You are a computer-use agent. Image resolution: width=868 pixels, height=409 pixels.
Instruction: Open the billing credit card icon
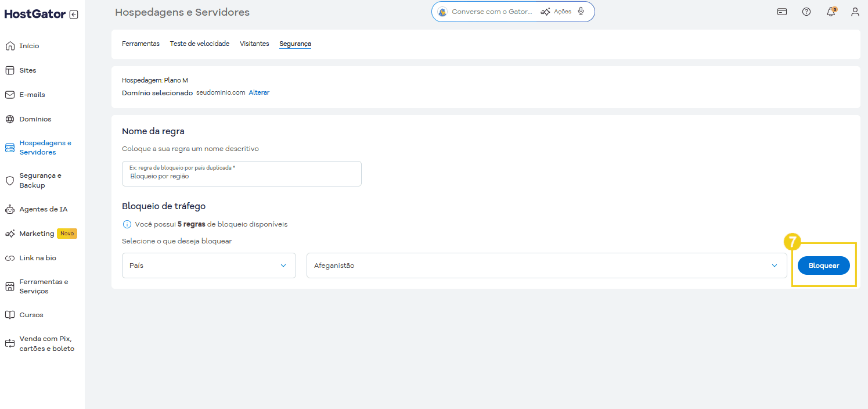click(782, 11)
